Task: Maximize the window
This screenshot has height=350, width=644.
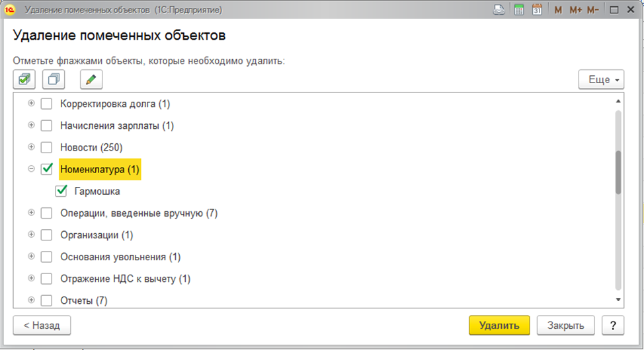Action: (614, 10)
